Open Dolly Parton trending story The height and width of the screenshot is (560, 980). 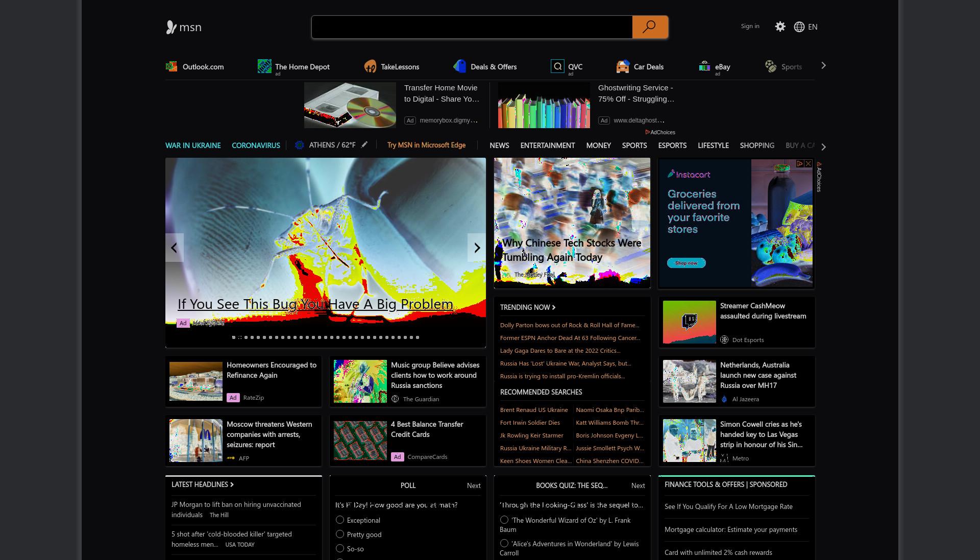570,325
